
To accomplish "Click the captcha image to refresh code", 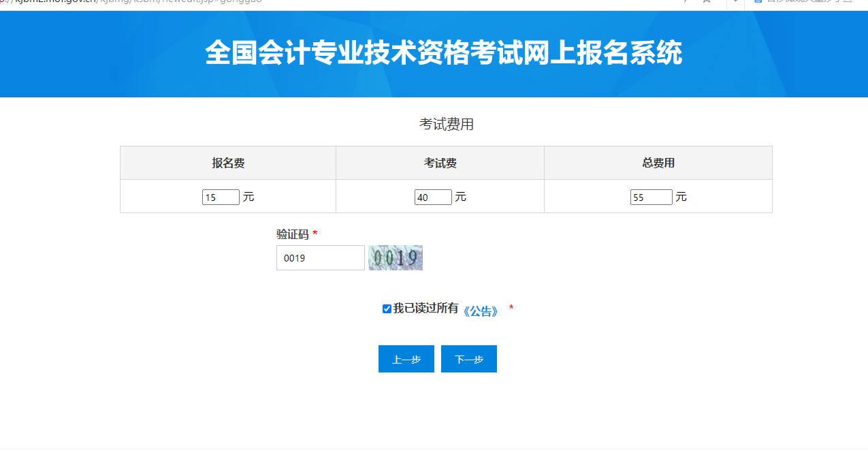I will pos(395,257).
